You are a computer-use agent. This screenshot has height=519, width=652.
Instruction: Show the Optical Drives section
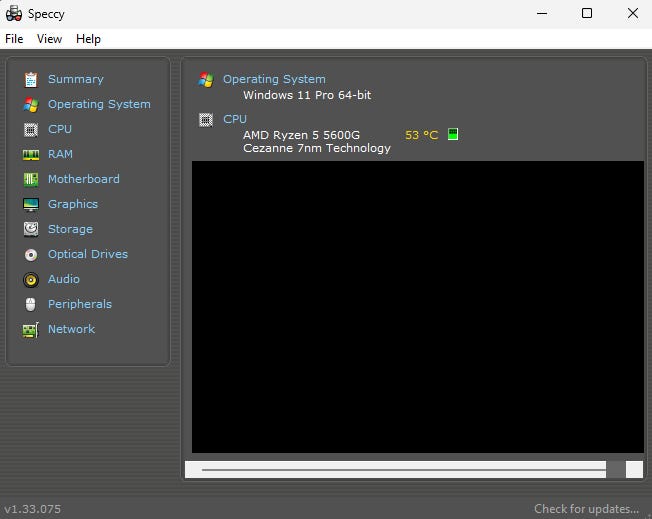coord(88,254)
